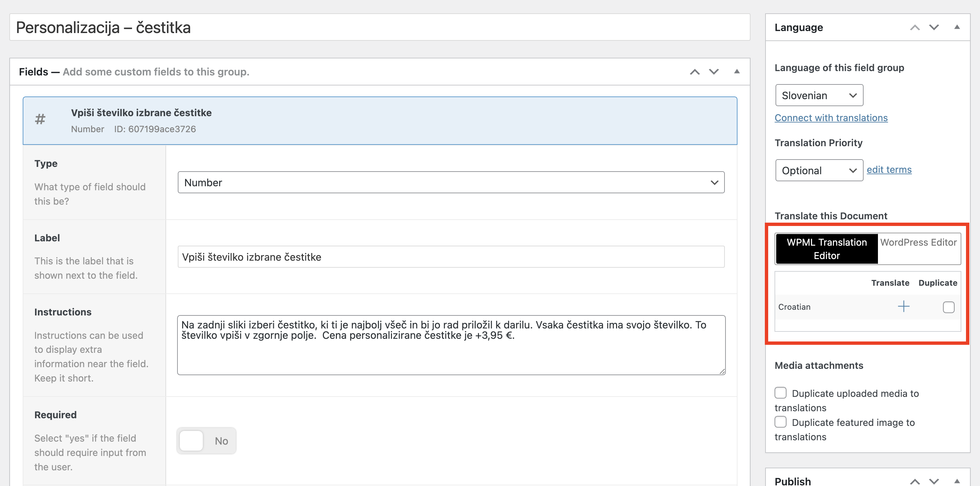Check the Duplicate checkbox for Croatian

pyautogui.click(x=948, y=307)
